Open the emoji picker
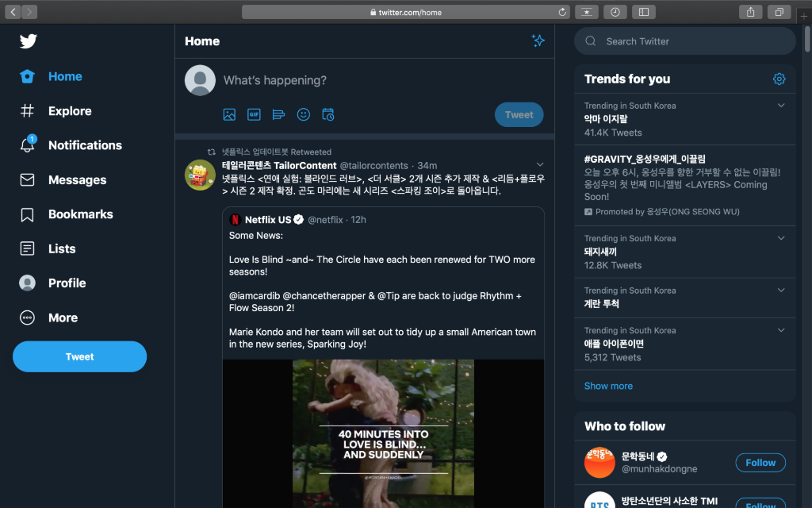This screenshot has height=508, width=812. (304, 114)
